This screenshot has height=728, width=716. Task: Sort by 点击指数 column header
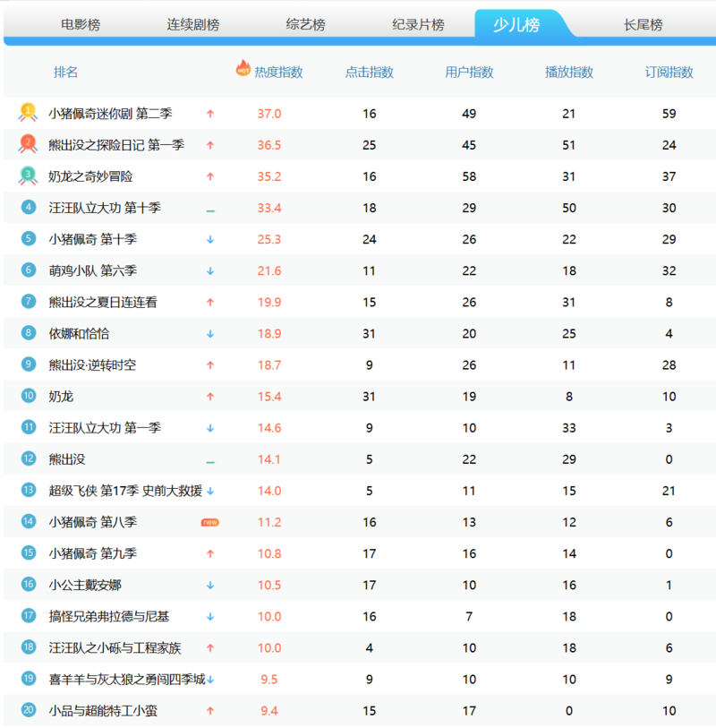tap(370, 72)
